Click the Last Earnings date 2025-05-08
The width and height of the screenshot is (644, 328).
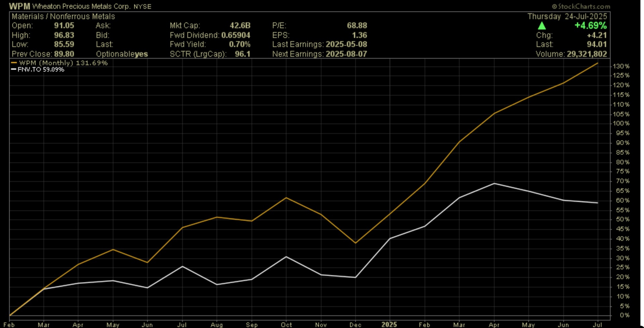click(x=346, y=44)
